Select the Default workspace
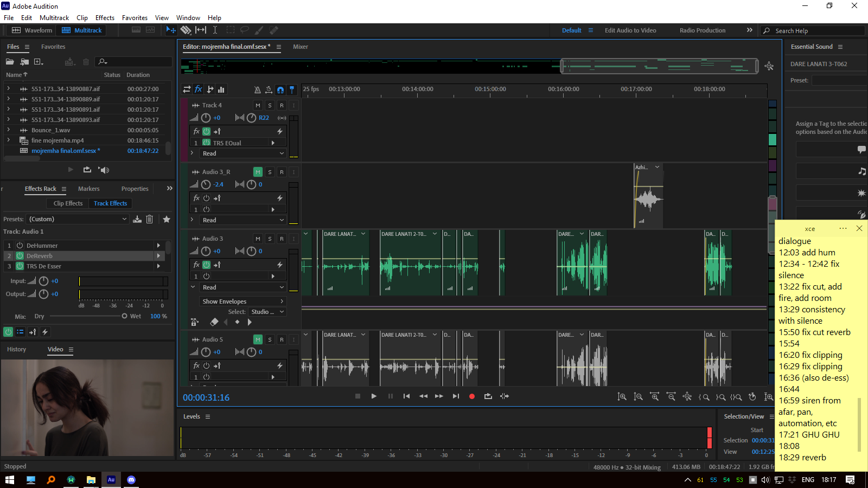Image resolution: width=868 pixels, height=488 pixels. coord(571,30)
